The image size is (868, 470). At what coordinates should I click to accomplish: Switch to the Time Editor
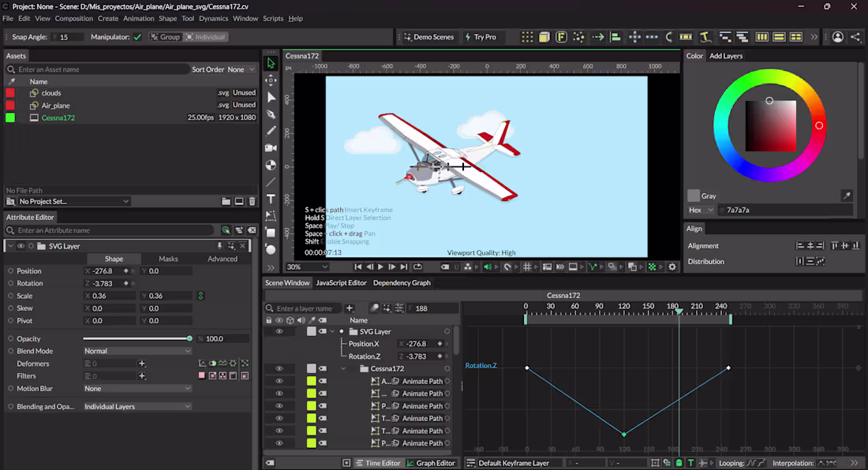click(378, 463)
